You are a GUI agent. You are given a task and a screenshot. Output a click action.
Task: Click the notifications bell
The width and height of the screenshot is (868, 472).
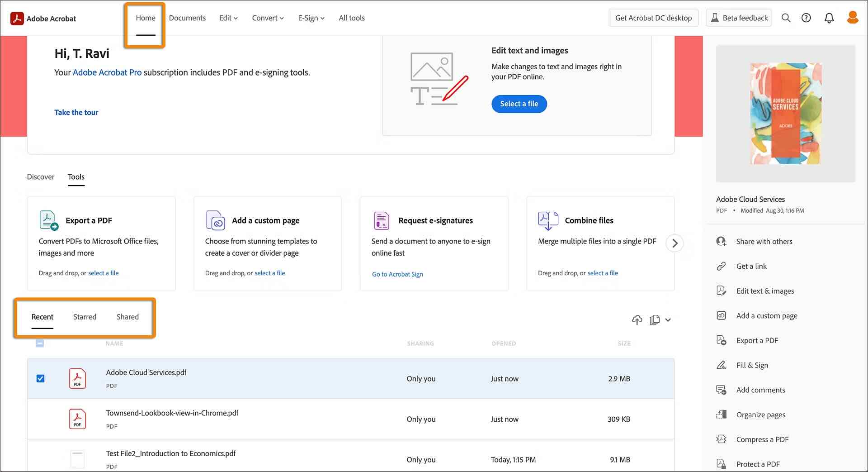(830, 18)
